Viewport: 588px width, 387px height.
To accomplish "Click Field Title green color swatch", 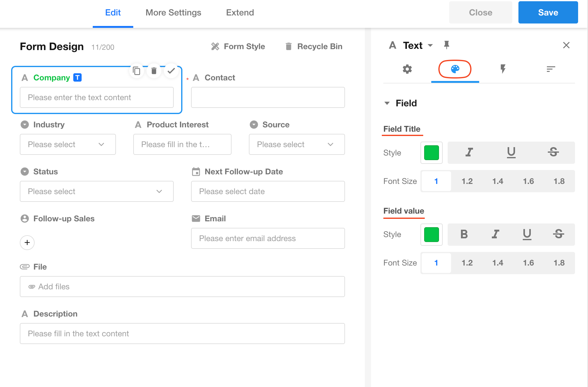I will tap(431, 153).
